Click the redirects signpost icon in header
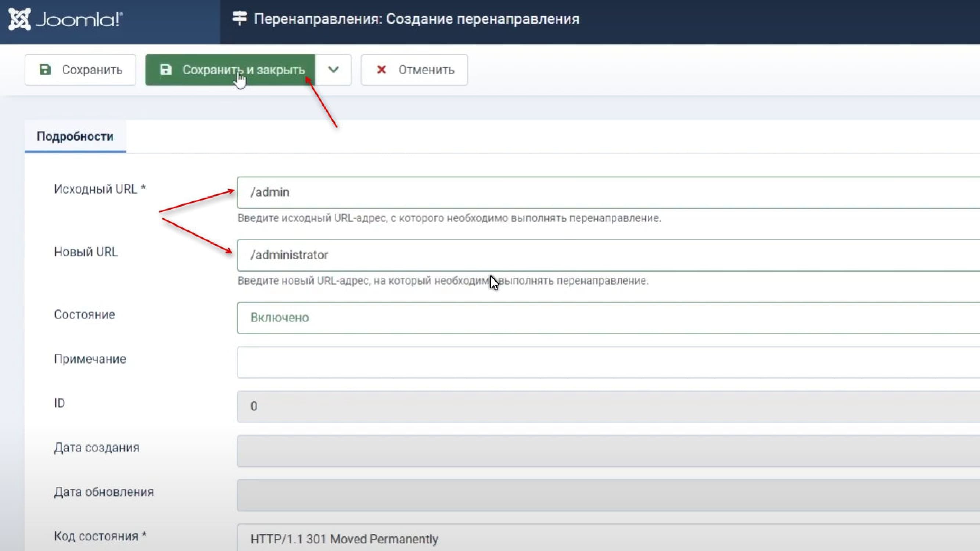The image size is (980, 551). click(x=240, y=18)
